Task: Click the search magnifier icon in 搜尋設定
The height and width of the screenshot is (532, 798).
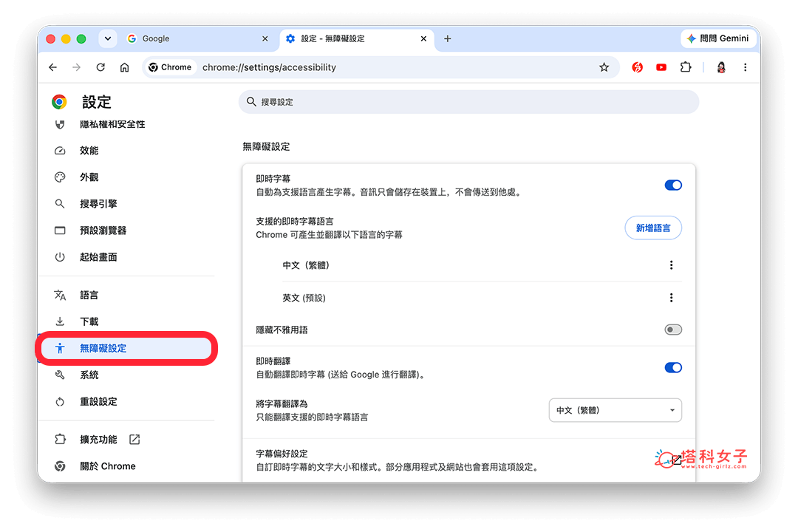Action: click(x=251, y=102)
